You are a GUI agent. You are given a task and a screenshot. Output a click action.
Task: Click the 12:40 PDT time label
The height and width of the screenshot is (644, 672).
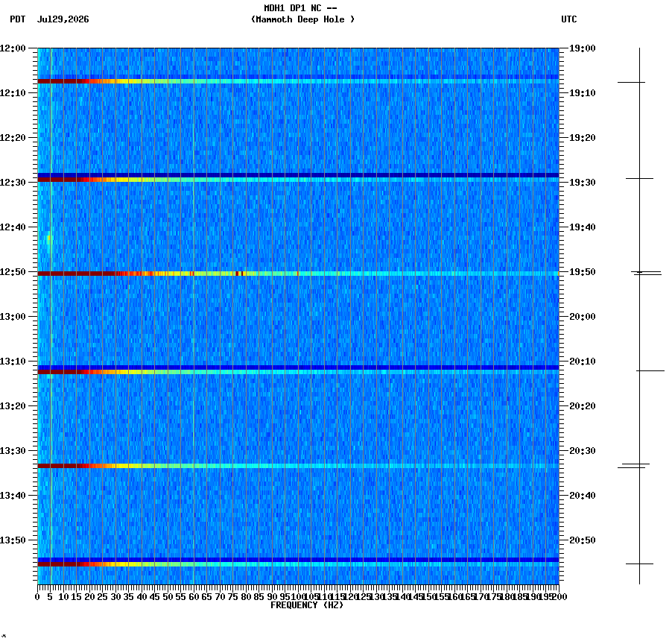(13, 227)
